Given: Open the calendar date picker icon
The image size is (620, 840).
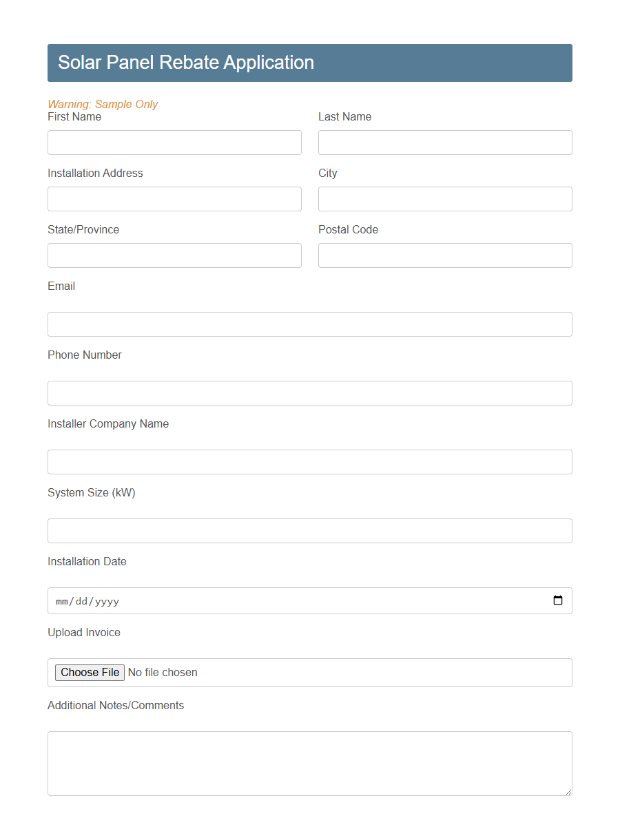Looking at the screenshot, I should [x=558, y=600].
